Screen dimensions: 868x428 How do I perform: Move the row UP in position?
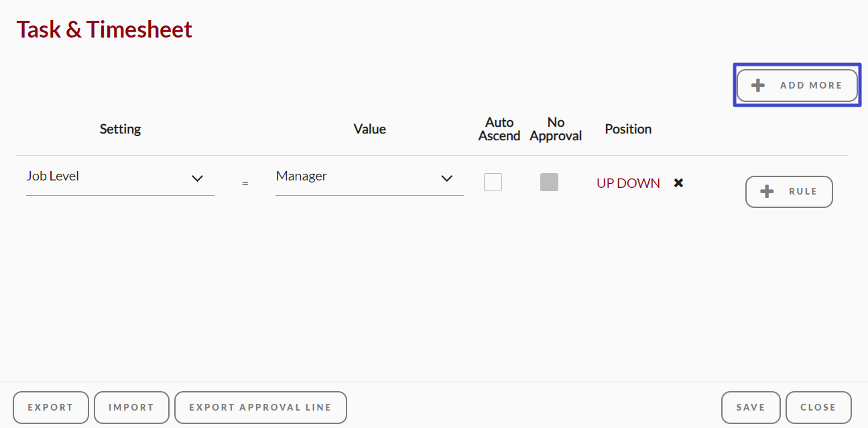point(605,183)
